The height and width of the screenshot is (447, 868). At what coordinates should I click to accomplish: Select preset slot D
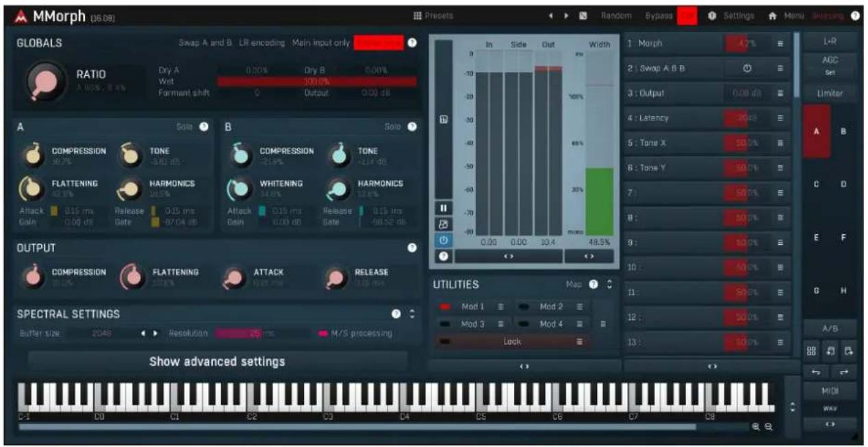pos(843,184)
